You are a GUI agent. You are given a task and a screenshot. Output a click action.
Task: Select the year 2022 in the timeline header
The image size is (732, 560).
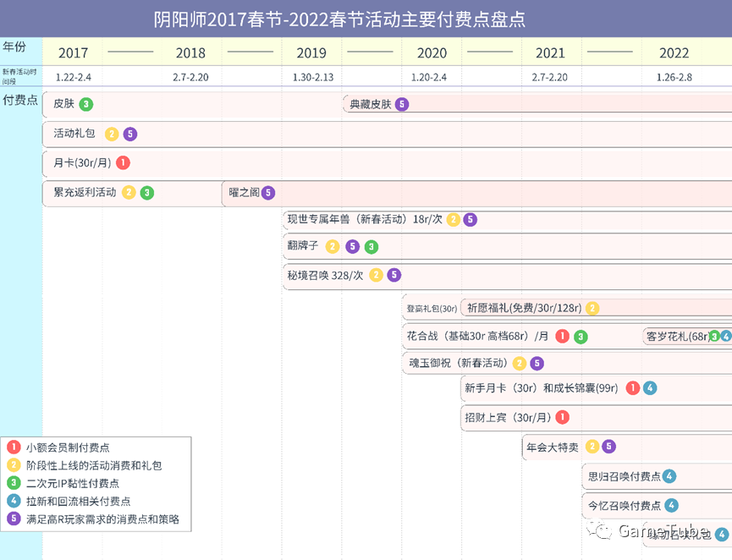click(x=674, y=52)
